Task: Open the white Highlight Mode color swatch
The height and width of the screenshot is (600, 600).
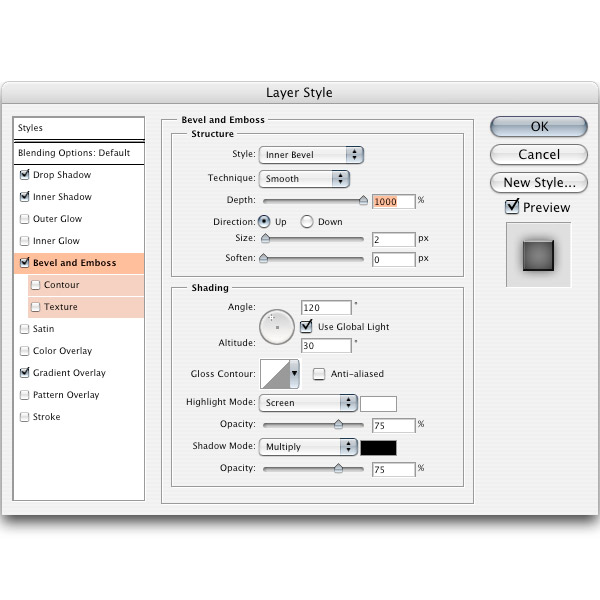Action: point(378,404)
